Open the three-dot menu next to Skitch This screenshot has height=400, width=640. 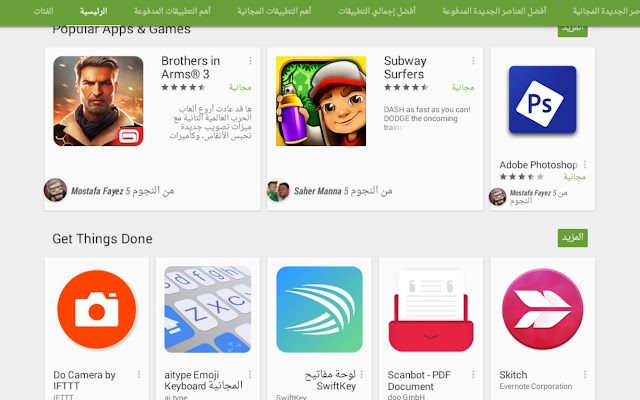tap(585, 374)
